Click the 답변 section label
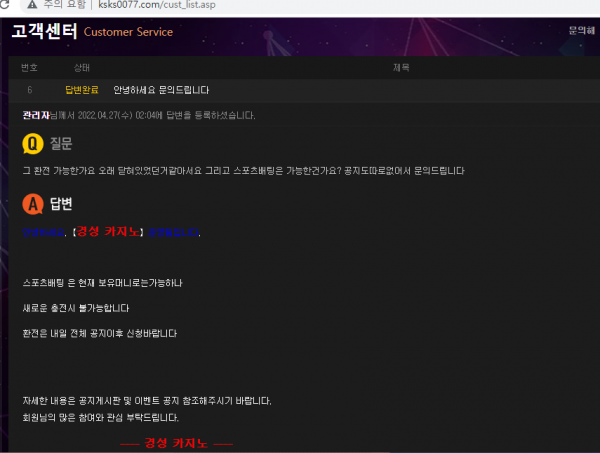Screen dimensions: 600x453 62,205
